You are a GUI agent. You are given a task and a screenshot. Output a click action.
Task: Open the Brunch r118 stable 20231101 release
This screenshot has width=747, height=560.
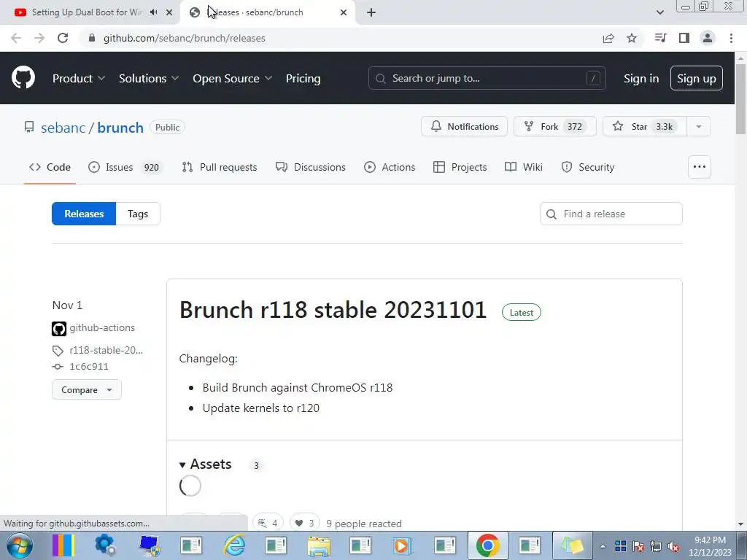(333, 310)
